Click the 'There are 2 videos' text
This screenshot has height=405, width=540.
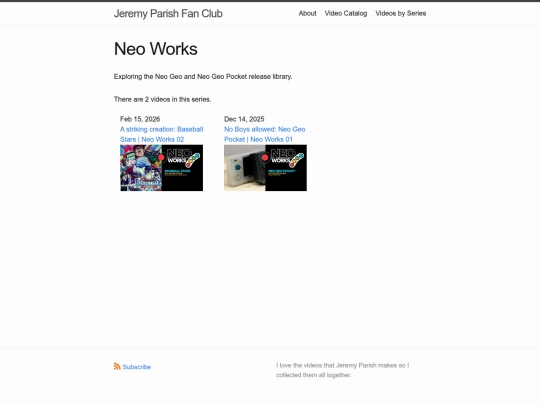pyautogui.click(x=163, y=99)
